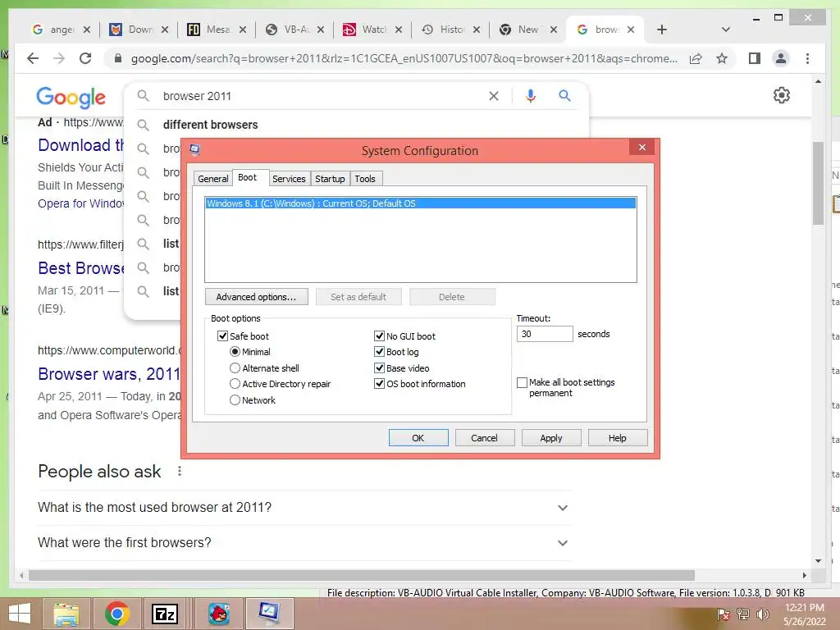Image resolution: width=840 pixels, height=630 pixels.
Task: Click the Google logo
Action: click(71, 97)
